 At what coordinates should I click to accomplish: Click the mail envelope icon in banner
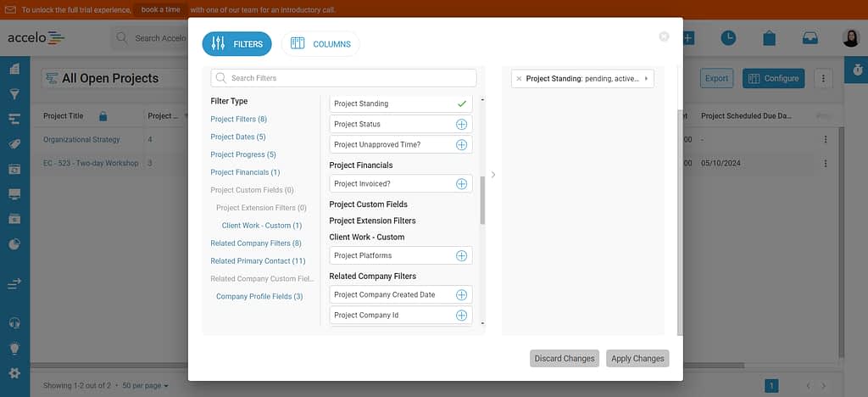[10, 10]
